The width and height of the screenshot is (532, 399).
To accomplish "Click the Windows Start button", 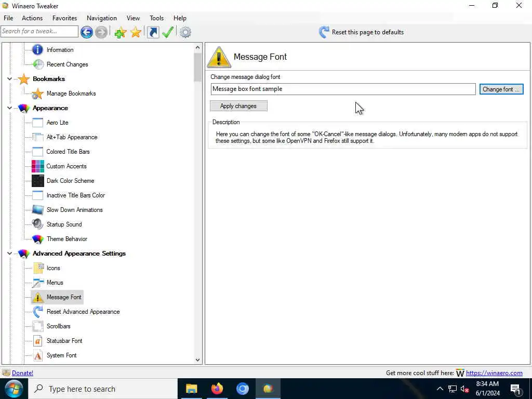I will [14, 389].
